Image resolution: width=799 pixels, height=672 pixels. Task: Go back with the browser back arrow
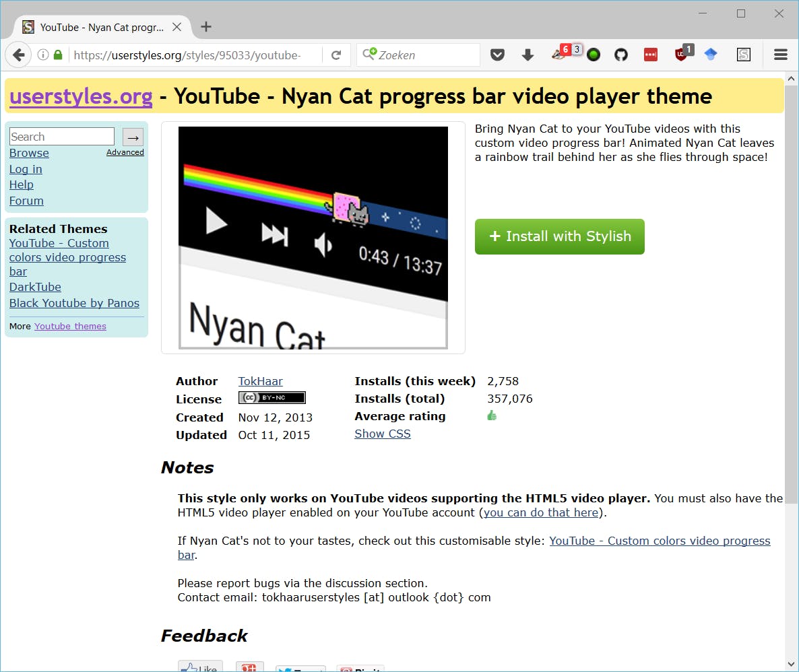pyautogui.click(x=18, y=55)
